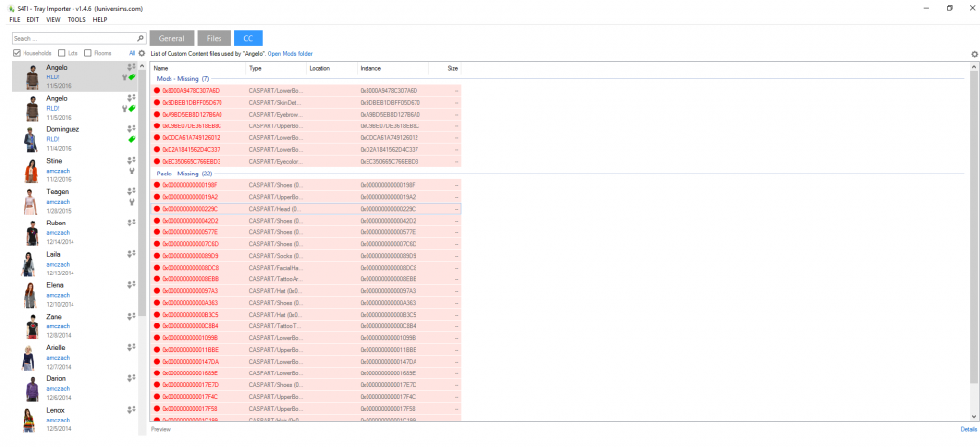
Task: Click household icon on Darion row
Action: pos(131,378)
